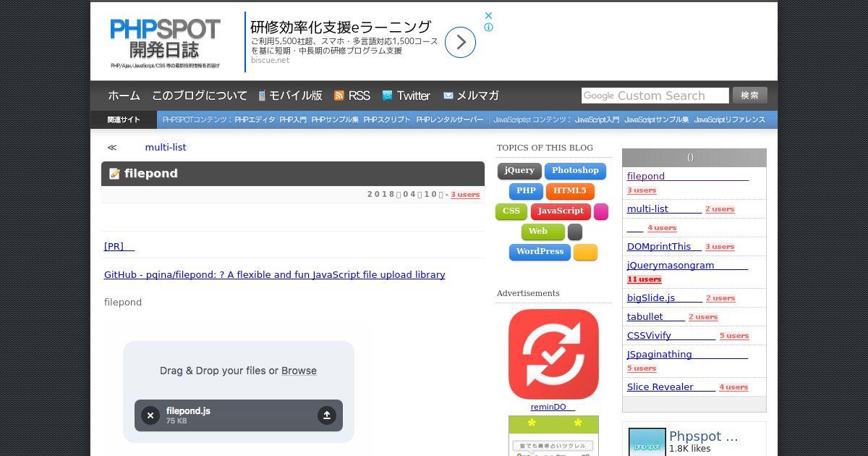Click the gray unlabeled topic tag

[x=575, y=232]
